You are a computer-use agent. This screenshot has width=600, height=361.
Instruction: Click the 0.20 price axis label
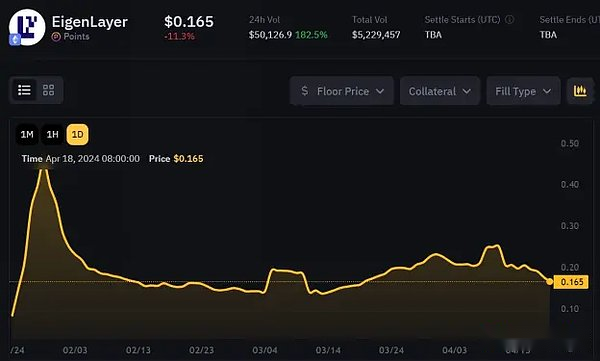click(x=570, y=267)
